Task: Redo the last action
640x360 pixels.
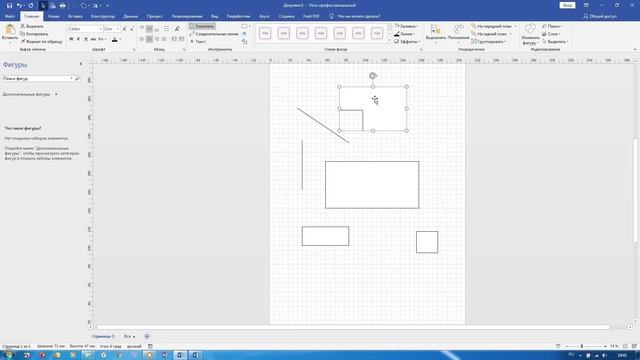Action: (31, 6)
